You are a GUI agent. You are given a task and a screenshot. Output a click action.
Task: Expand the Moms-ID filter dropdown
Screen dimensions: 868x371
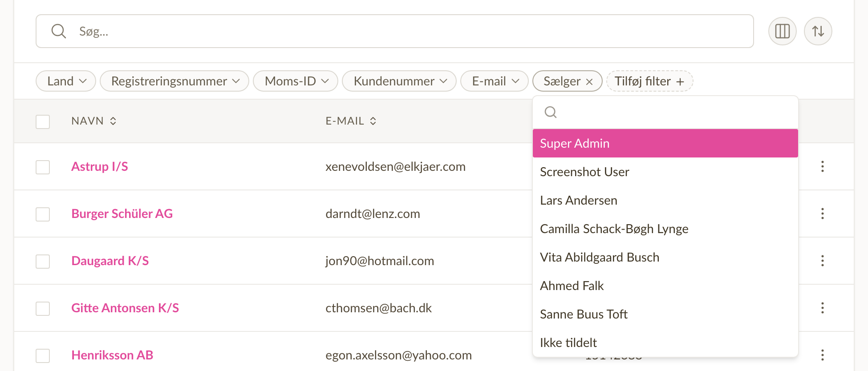(296, 81)
